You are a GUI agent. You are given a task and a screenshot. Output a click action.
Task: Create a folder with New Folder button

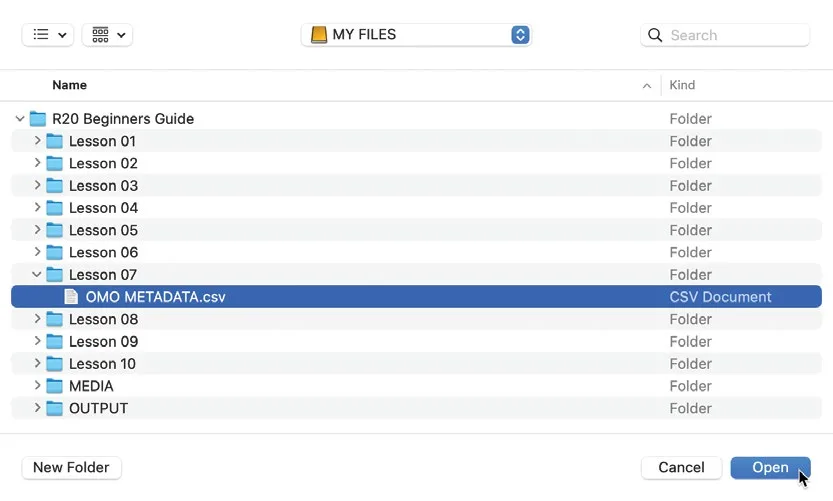coord(72,468)
